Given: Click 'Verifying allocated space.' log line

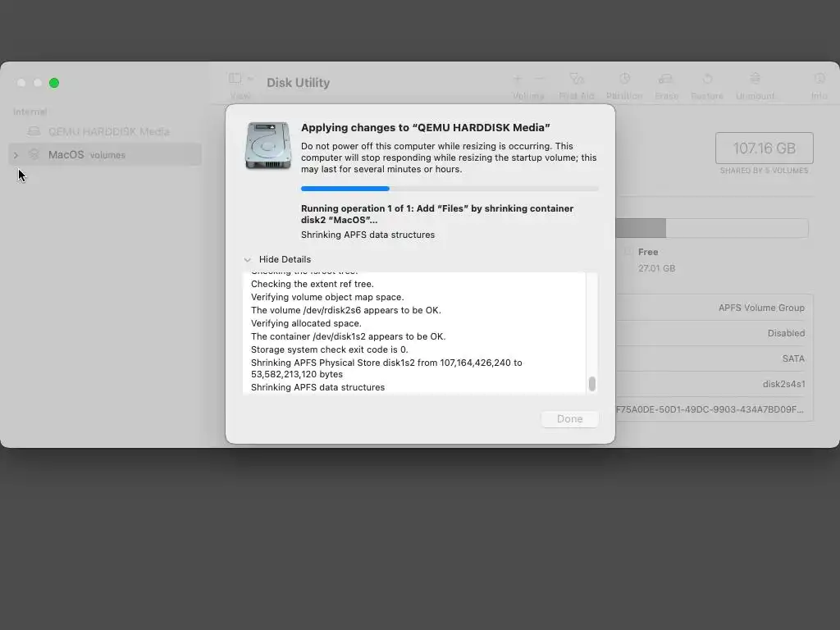Looking at the screenshot, I should pyautogui.click(x=306, y=323).
